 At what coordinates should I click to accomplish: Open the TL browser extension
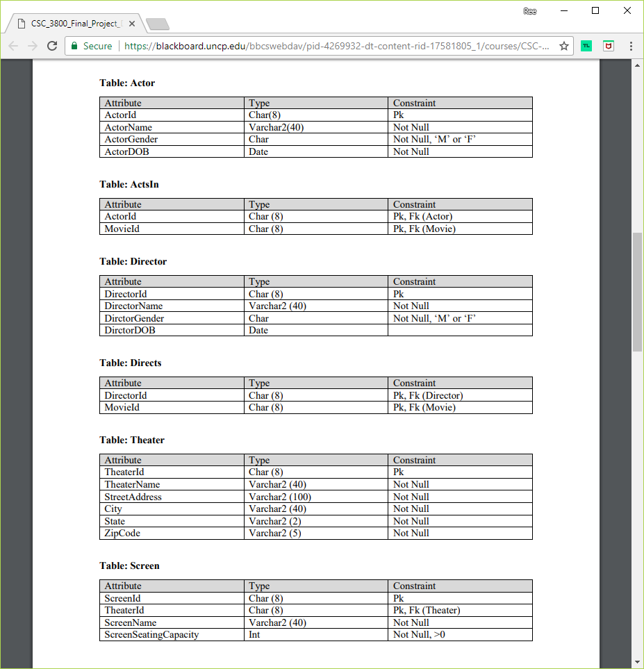586,46
